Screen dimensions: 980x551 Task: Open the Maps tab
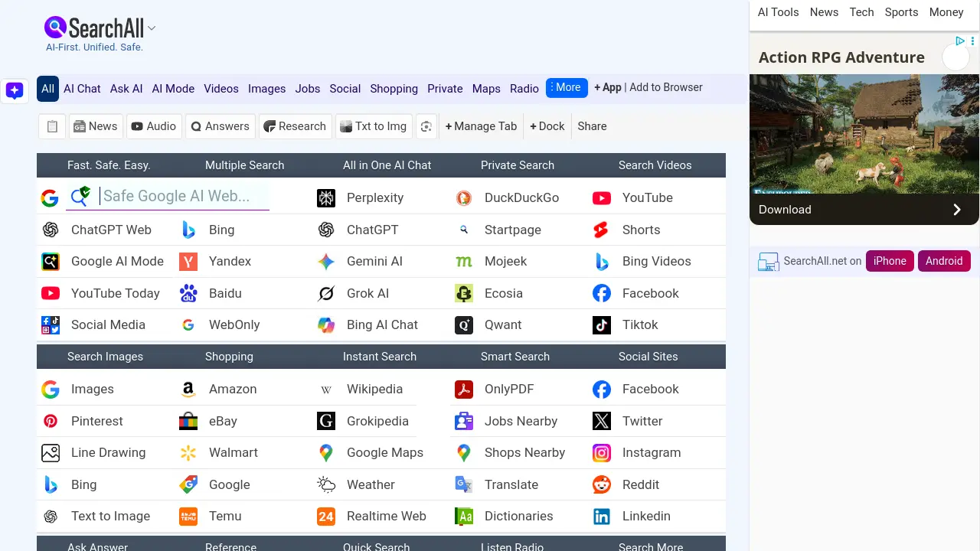point(486,89)
